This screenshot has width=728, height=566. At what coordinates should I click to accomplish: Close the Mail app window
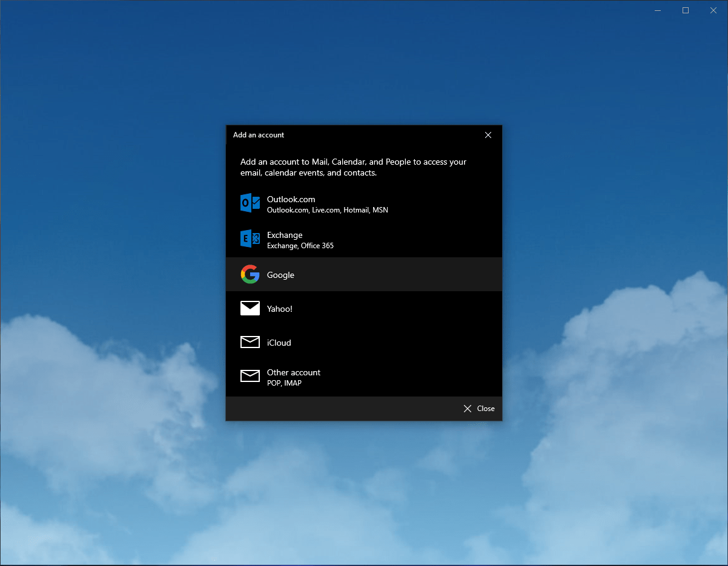713,10
